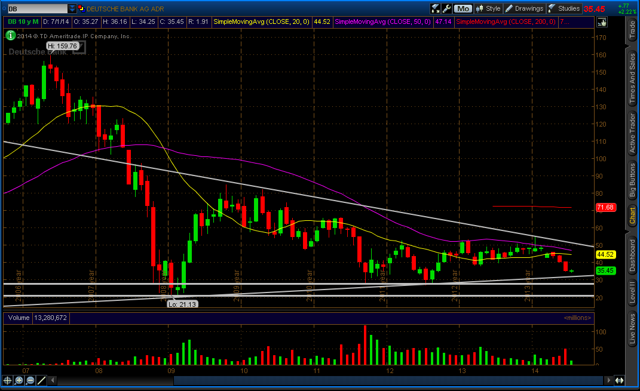
Task: Click the yellow 44.52 price bubble
Action: click(605, 254)
